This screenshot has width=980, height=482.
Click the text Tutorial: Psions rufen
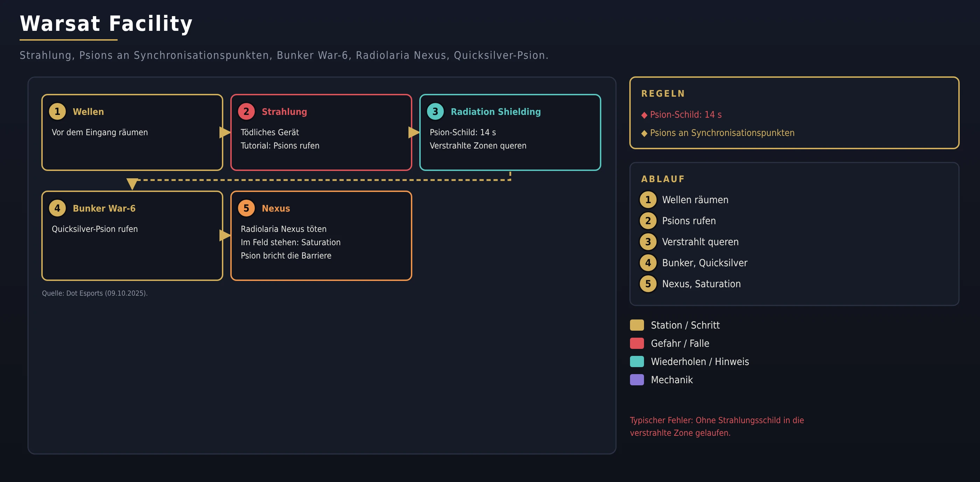[280, 146]
